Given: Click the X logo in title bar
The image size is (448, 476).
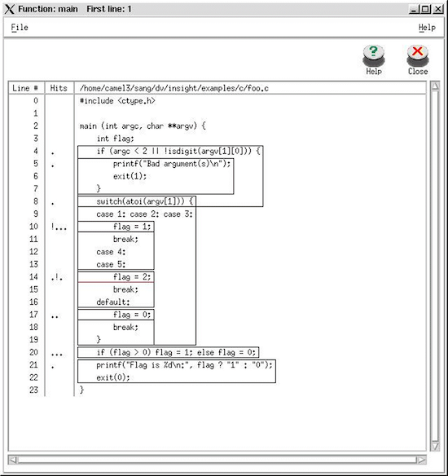Looking at the screenshot, I should point(10,9).
